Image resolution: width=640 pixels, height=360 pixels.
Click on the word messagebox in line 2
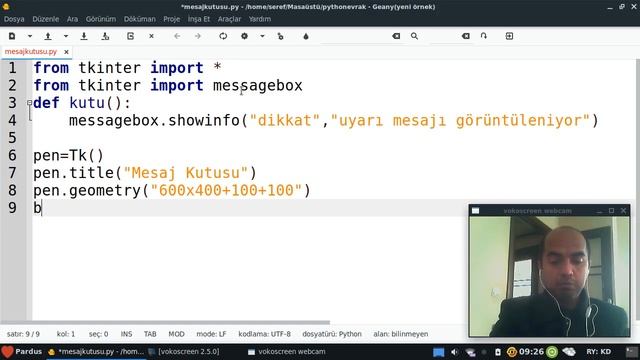click(258, 86)
